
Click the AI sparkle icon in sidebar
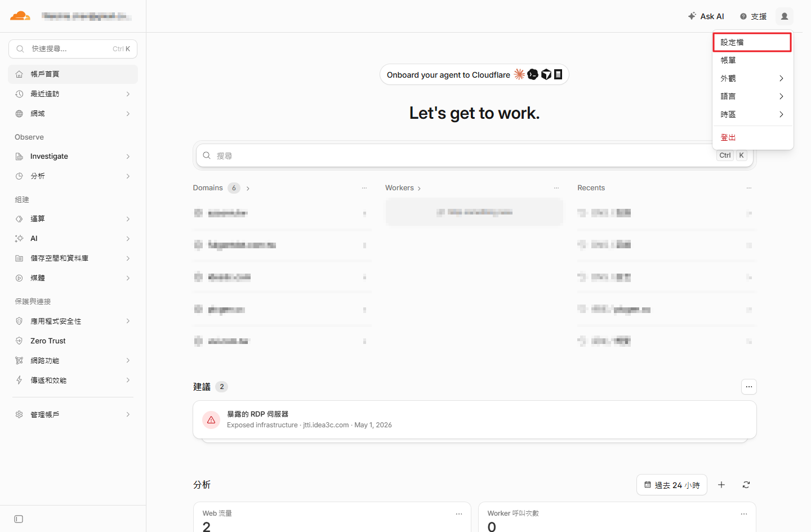click(x=19, y=239)
